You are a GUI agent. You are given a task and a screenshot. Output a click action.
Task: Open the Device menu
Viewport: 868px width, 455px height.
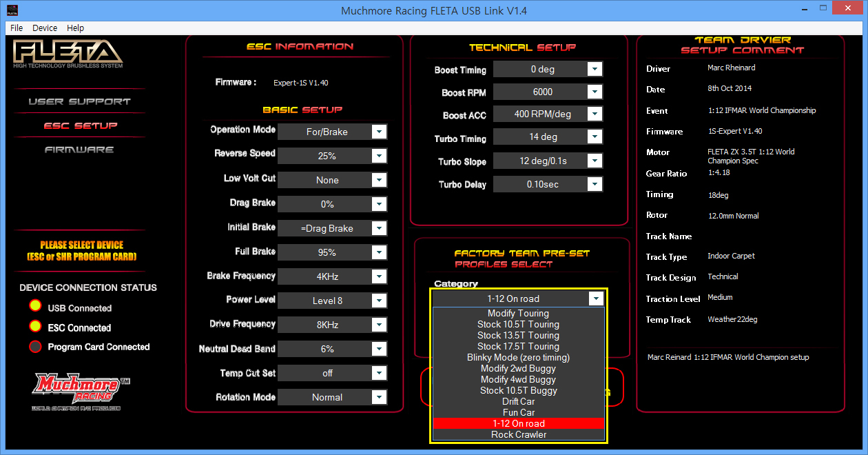pos(45,28)
